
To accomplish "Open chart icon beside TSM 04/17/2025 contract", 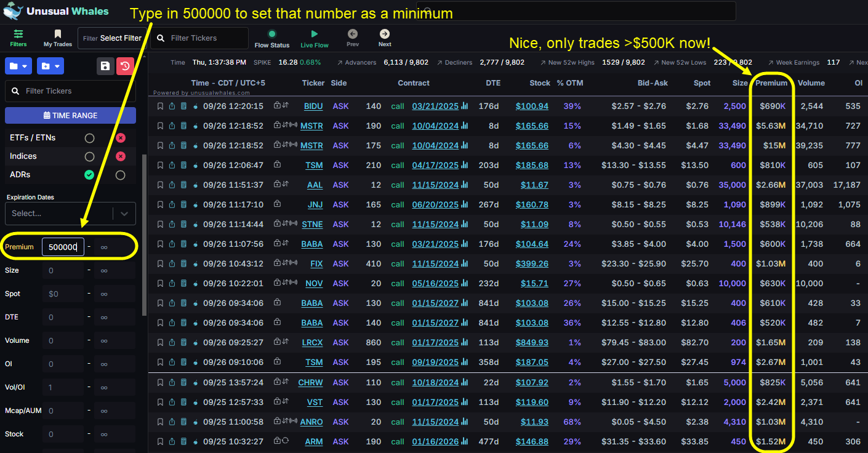I will coord(465,165).
